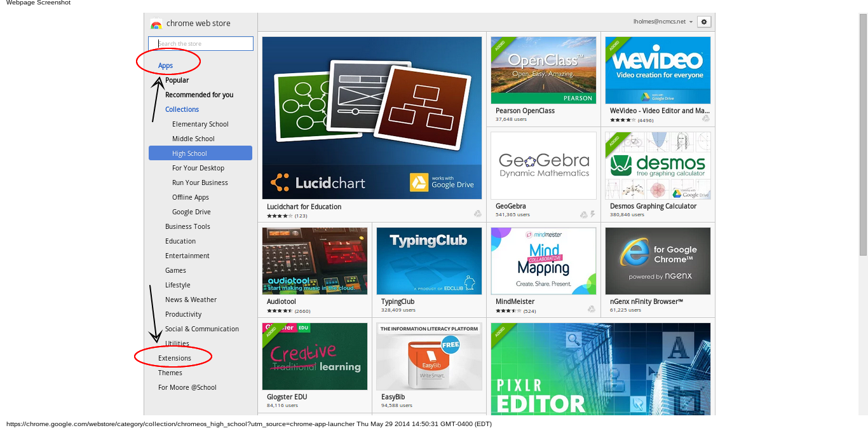Click the Lucidchart for Education title
The height and width of the screenshot is (428, 868).
click(304, 207)
